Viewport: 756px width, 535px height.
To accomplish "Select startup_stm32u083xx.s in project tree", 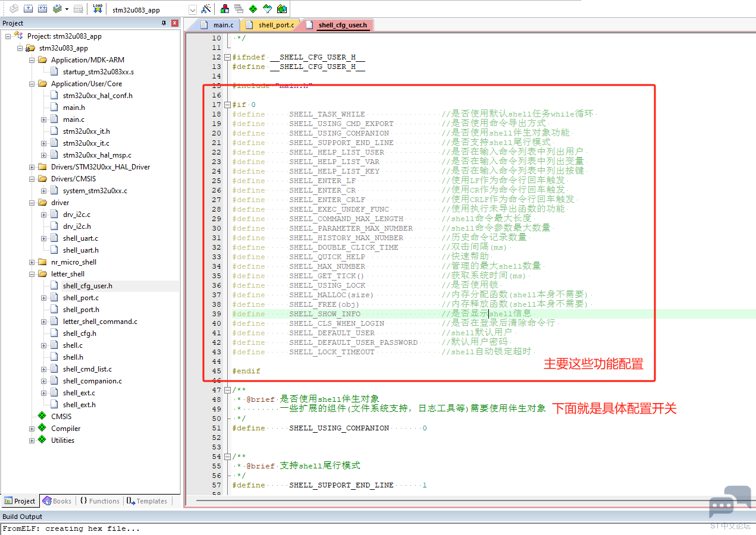I will point(98,72).
